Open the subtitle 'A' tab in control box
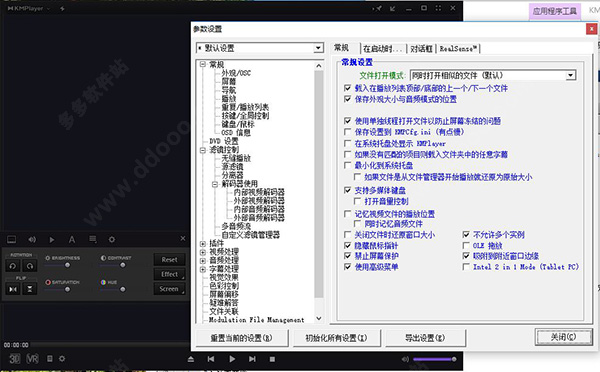The image size is (600, 372). [72, 240]
